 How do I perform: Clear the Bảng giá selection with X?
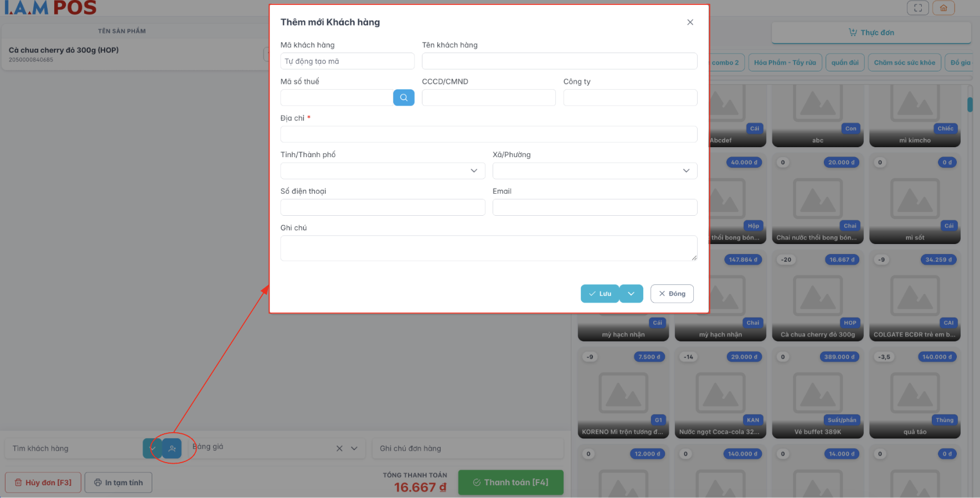(339, 448)
